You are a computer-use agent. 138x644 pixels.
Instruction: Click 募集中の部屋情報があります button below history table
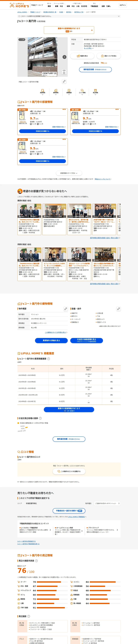pos(69,409)
